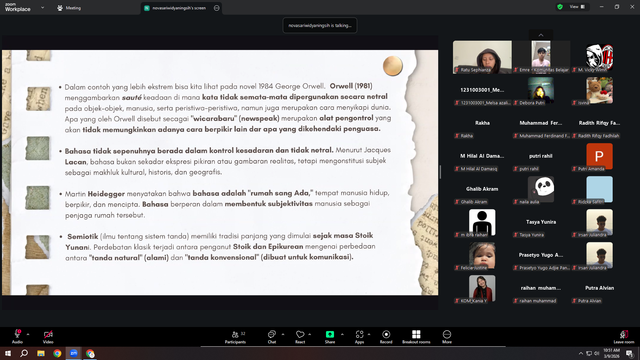This screenshot has height=360, width=640.
Task: Select novasariwidyaningsih's screen tab
Action: 179,8
